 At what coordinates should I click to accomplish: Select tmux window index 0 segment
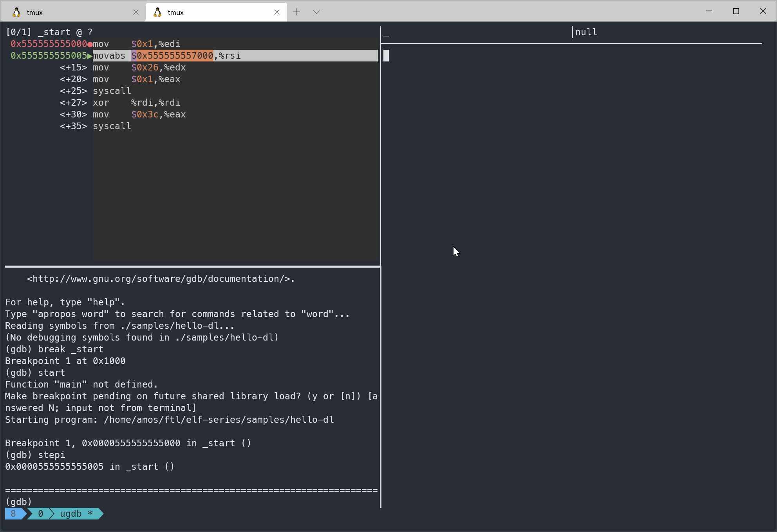pyautogui.click(x=40, y=514)
